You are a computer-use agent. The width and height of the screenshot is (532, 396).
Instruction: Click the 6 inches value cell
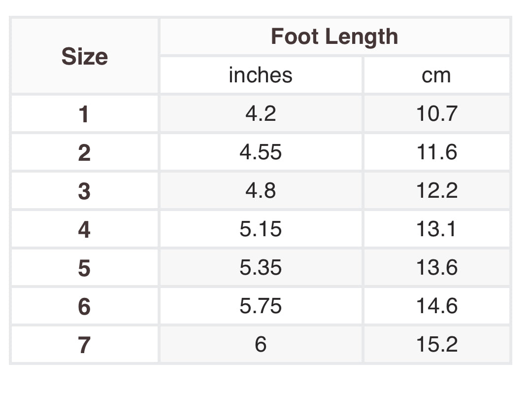click(x=261, y=344)
